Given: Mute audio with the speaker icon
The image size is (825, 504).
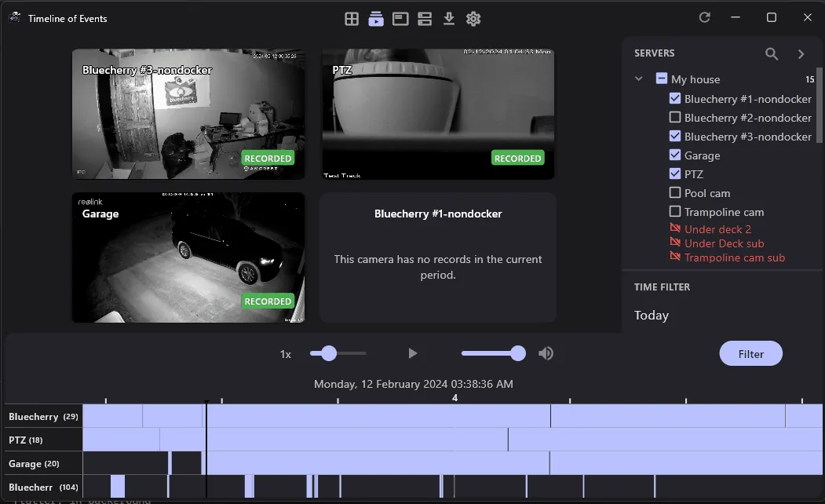Looking at the screenshot, I should coord(546,353).
